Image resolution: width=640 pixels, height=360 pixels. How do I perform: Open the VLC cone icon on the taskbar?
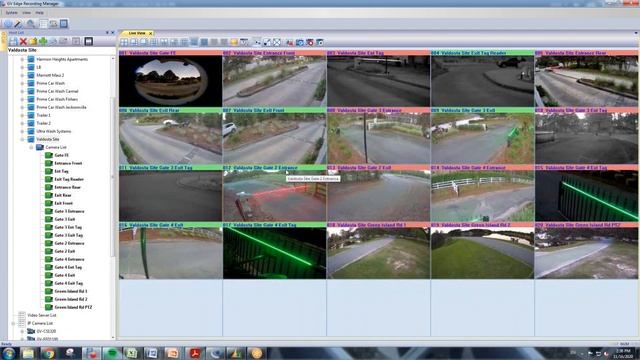coord(236,353)
